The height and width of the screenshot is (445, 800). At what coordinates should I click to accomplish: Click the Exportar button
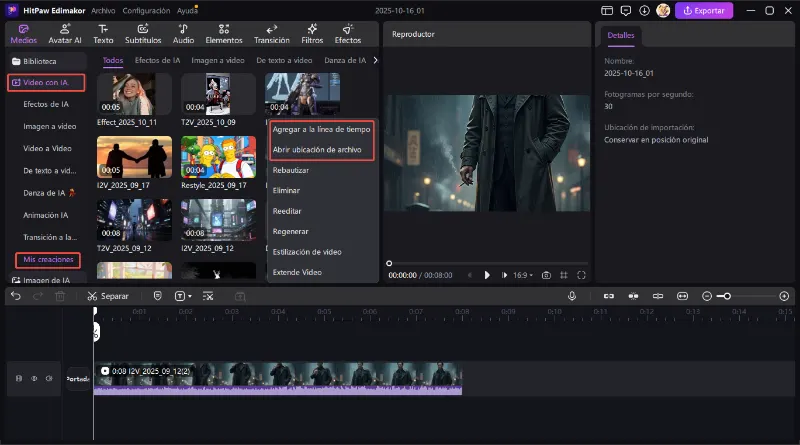pos(704,11)
